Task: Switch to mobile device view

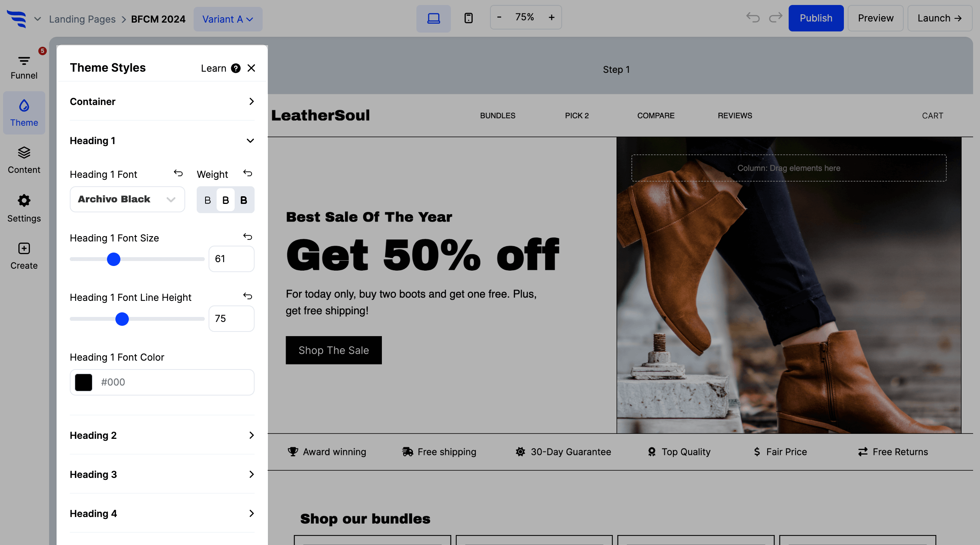Action: pos(468,18)
